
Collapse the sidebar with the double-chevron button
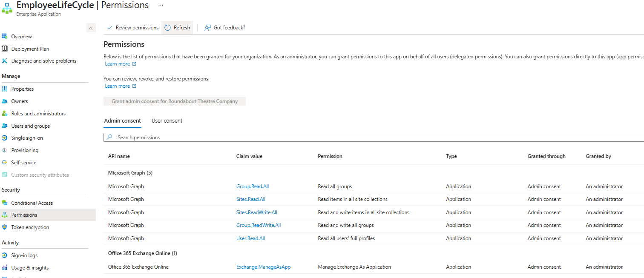[91, 28]
